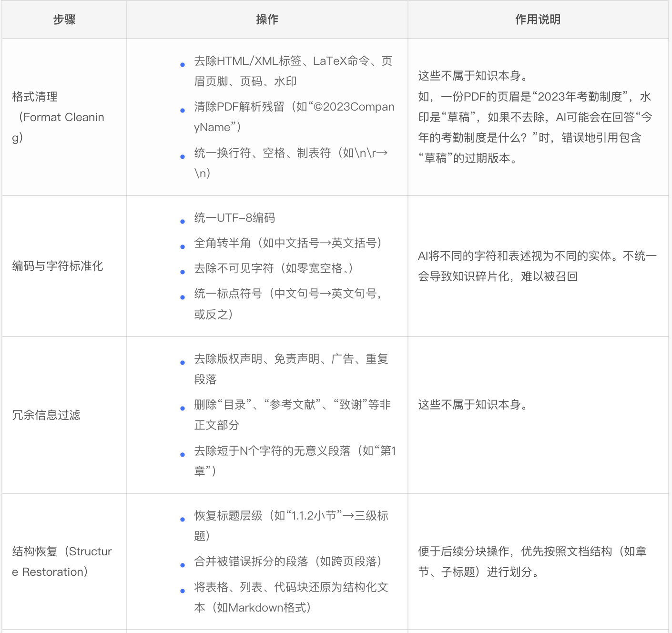The width and height of the screenshot is (672, 633).
Task: Click the 全角转半角 bullet item
Action: pyautogui.click(x=288, y=243)
